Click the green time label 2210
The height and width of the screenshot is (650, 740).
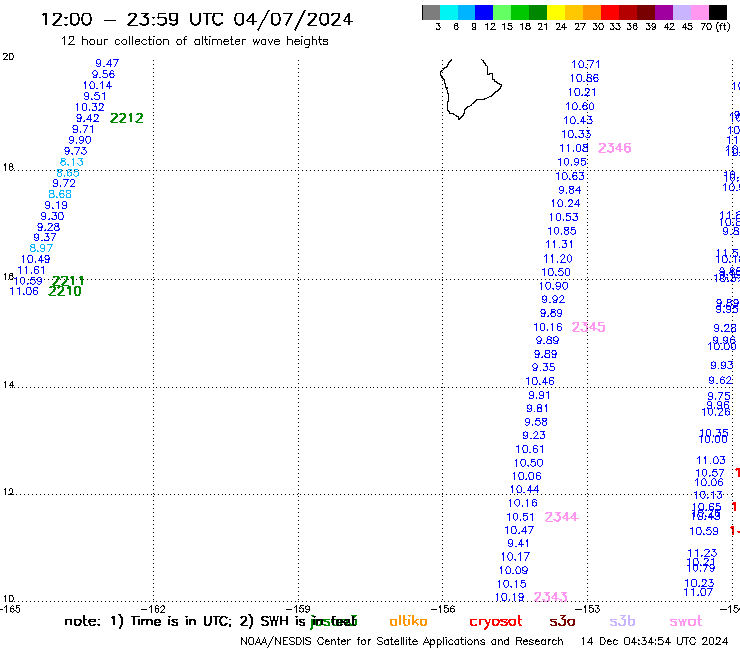pyautogui.click(x=65, y=291)
